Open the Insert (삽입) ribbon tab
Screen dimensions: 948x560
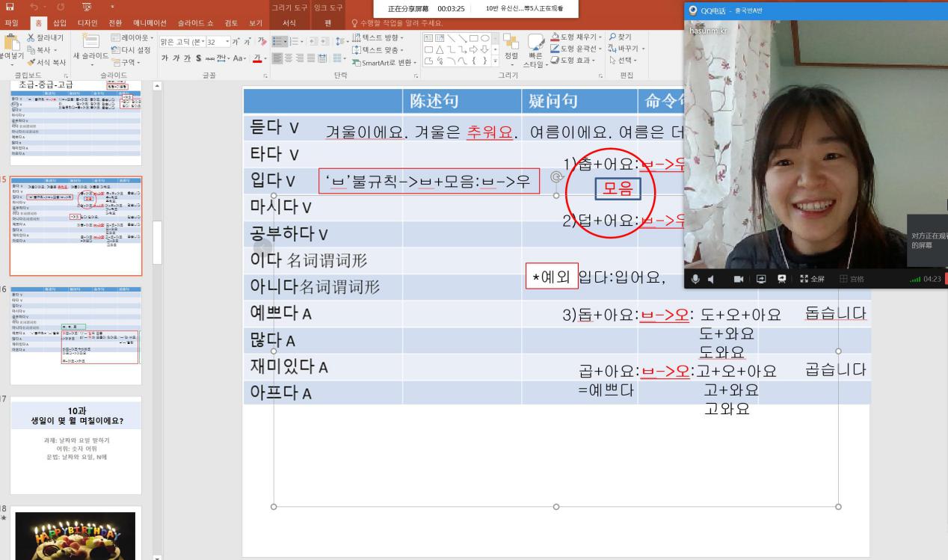59,23
